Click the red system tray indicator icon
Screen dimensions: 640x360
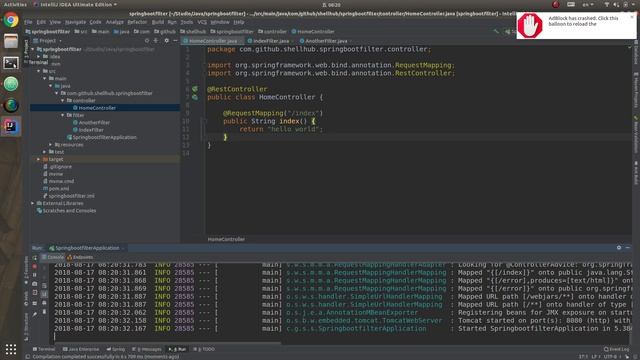point(556,4)
